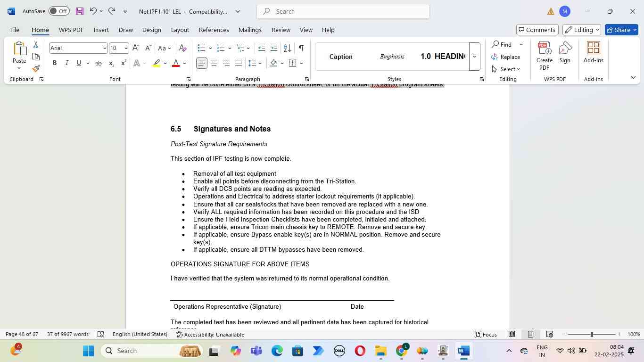Viewport: 644px width, 362px height.
Task: Undo the last action
Action: tap(93, 11)
